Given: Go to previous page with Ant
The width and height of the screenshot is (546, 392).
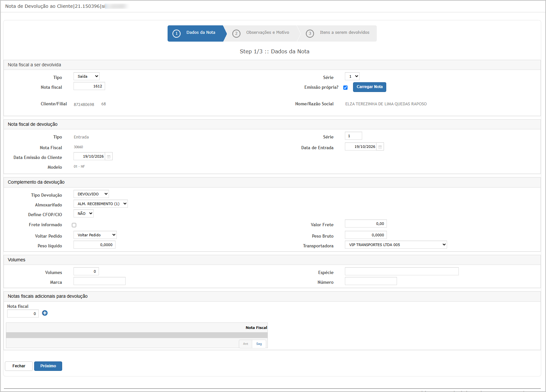Looking at the screenshot, I should click(245, 344).
